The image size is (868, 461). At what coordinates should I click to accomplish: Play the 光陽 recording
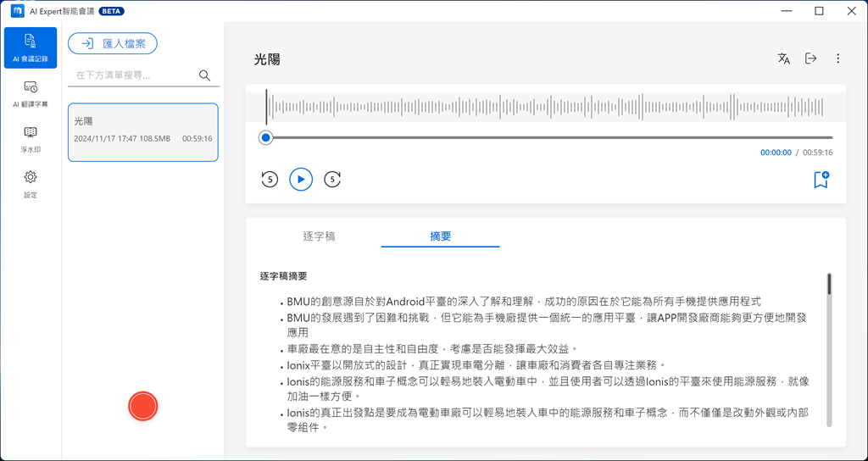tap(301, 180)
